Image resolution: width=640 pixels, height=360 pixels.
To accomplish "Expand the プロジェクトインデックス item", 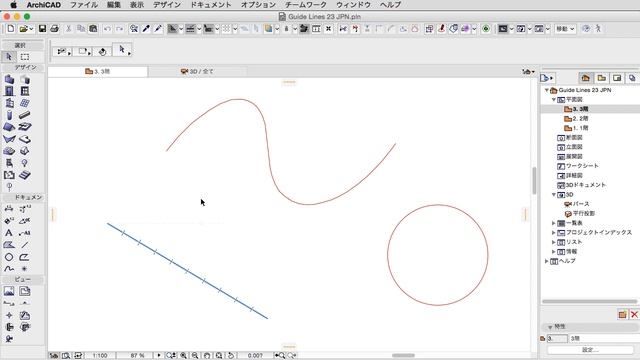I will [554, 233].
